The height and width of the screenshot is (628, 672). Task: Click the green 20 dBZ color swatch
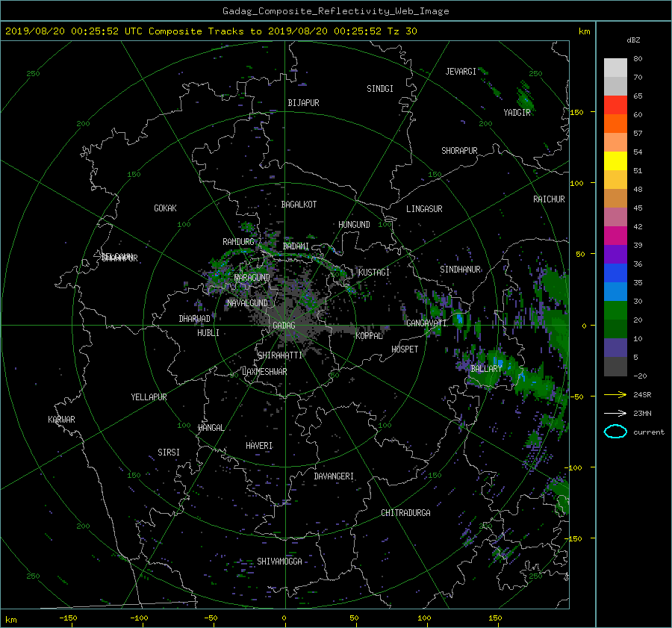pyautogui.click(x=615, y=311)
